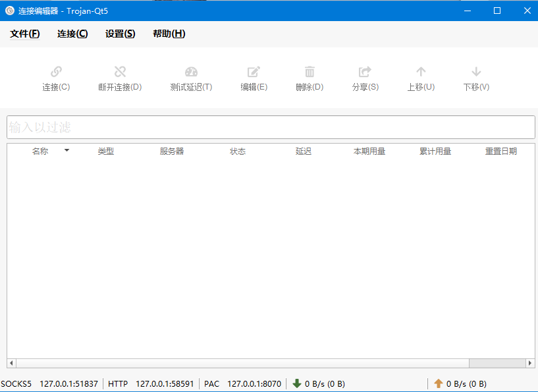Click the Disconnect (断开连接) broken-link icon
Viewport: 538px width, 392px height.
click(120, 72)
